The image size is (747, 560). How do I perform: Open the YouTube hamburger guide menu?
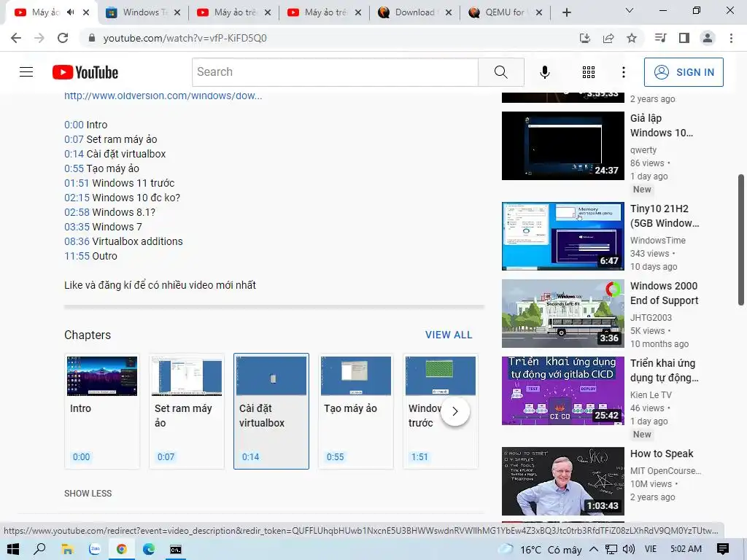tap(26, 72)
